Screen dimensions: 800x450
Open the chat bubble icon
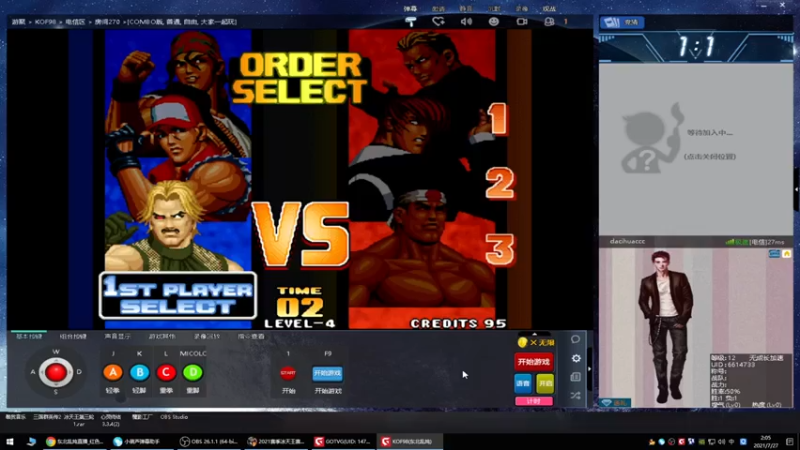point(576,340)
